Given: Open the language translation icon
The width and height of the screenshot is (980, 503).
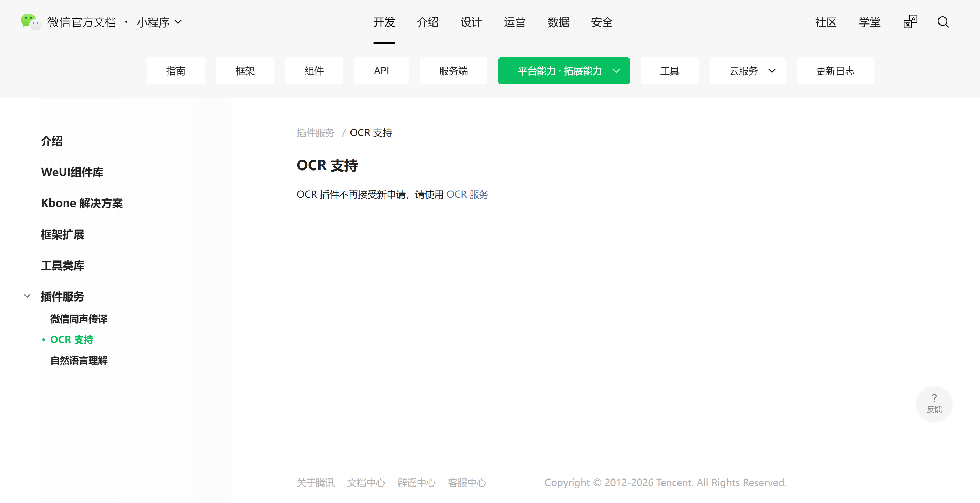Looking at the screenshot, I should pyautogui.click(x=910, y=22).
